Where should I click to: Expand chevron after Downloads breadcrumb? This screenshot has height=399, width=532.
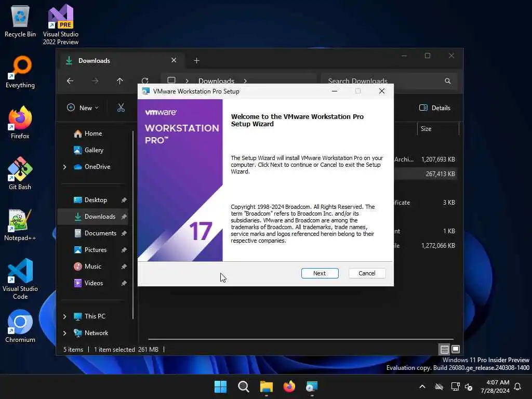(245, 81)
